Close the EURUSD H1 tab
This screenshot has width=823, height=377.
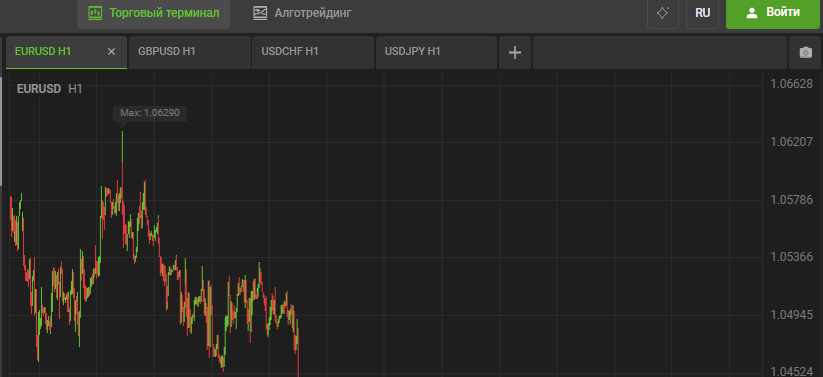click(x=111, y=51)
